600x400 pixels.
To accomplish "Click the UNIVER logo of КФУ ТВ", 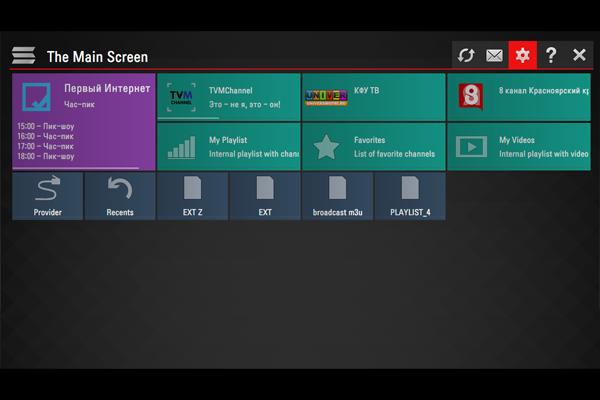I will [x=326, y=98].
